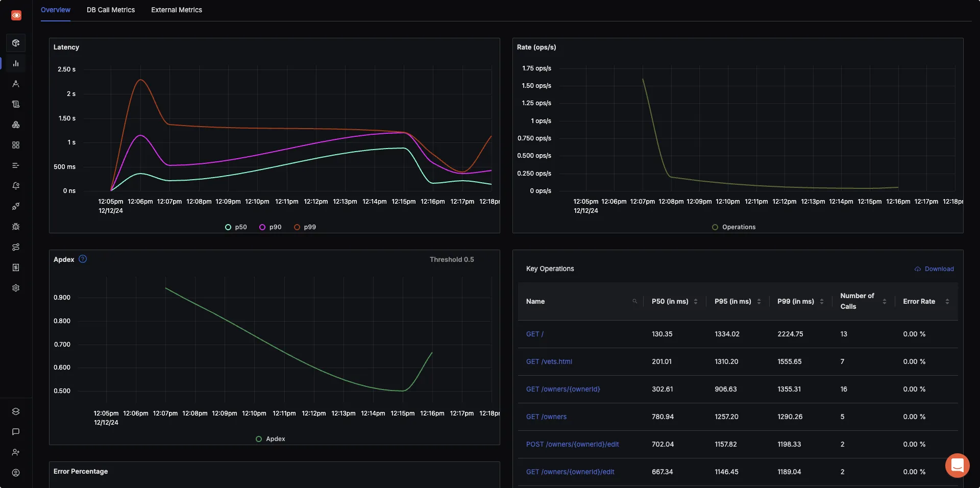Sort table by P95 (in ms) arrows
Screen dimensions: 980x488
759,302
